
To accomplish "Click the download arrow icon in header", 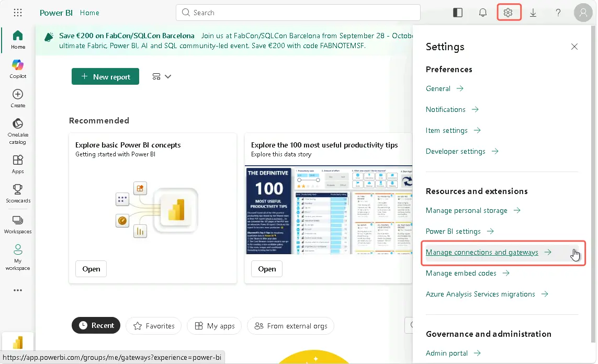I will 533,13.
